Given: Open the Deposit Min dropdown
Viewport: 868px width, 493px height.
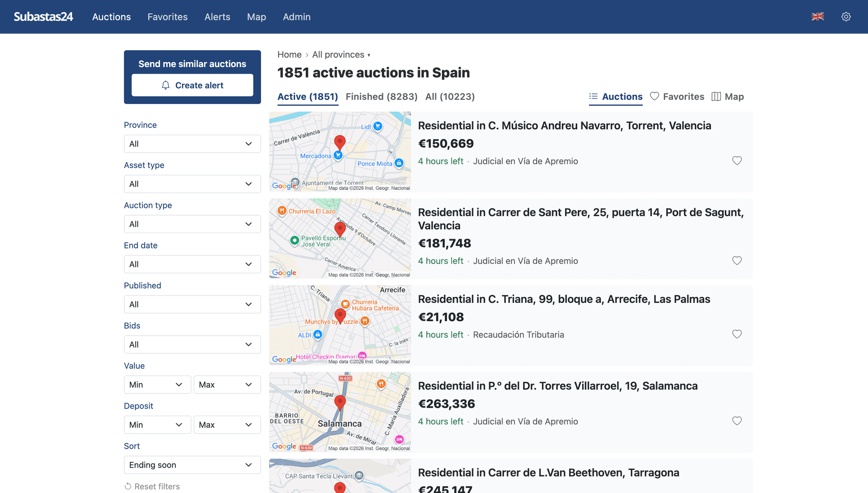Looking at the screenshot, I should [x=157, y=425].
